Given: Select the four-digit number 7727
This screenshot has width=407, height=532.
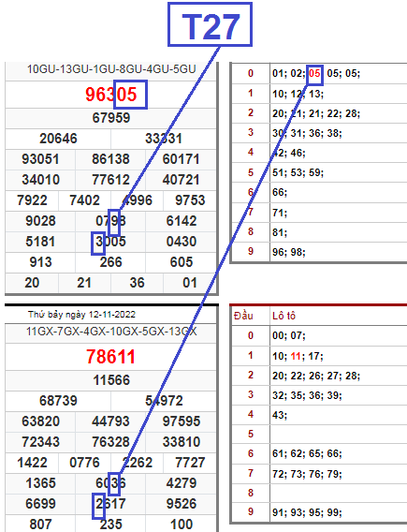Looking at the screenshot, I should point(190,463).
